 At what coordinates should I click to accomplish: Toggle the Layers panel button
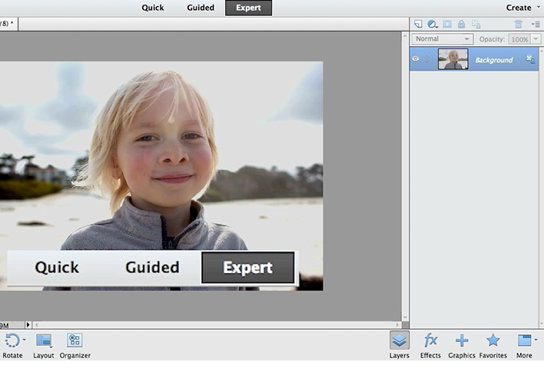[400, 345]
